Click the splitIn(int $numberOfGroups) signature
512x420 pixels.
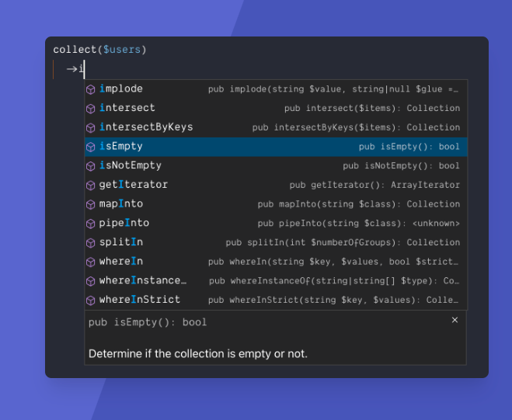coord(343,243)
